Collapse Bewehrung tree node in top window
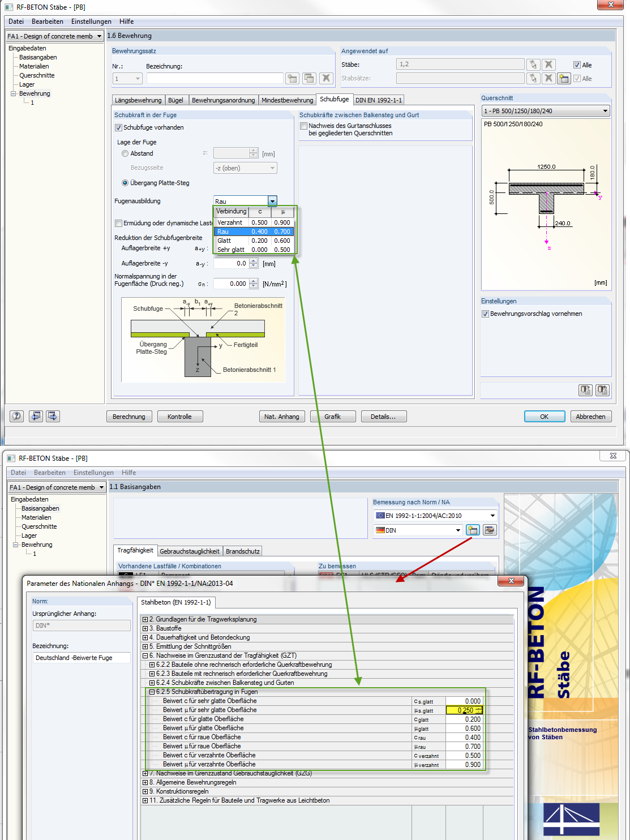The height and width of the screenshot is (840, 630). click(x=14, y=94)
